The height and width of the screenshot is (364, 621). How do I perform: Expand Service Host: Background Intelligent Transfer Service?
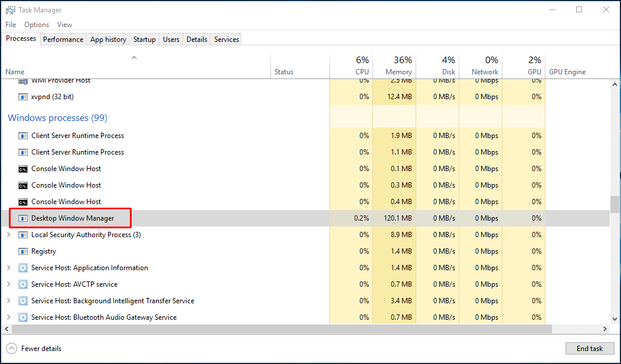pos(8,301)
